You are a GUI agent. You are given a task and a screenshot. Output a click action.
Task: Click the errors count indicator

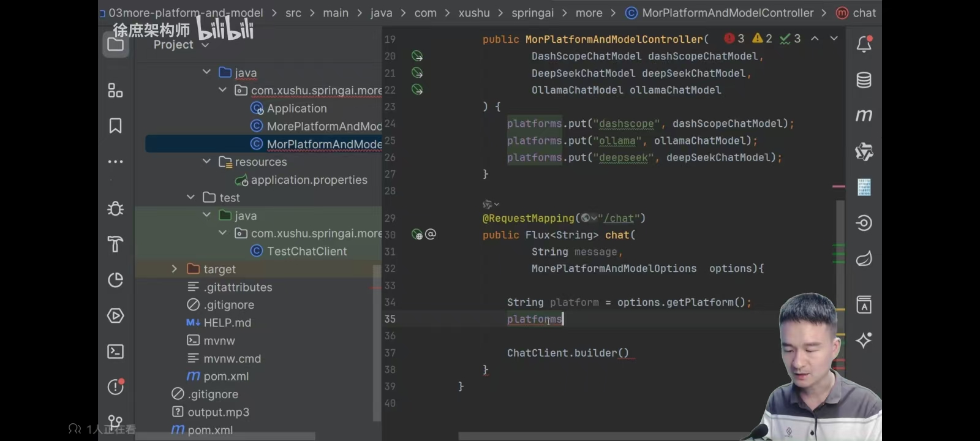point(734,39)
